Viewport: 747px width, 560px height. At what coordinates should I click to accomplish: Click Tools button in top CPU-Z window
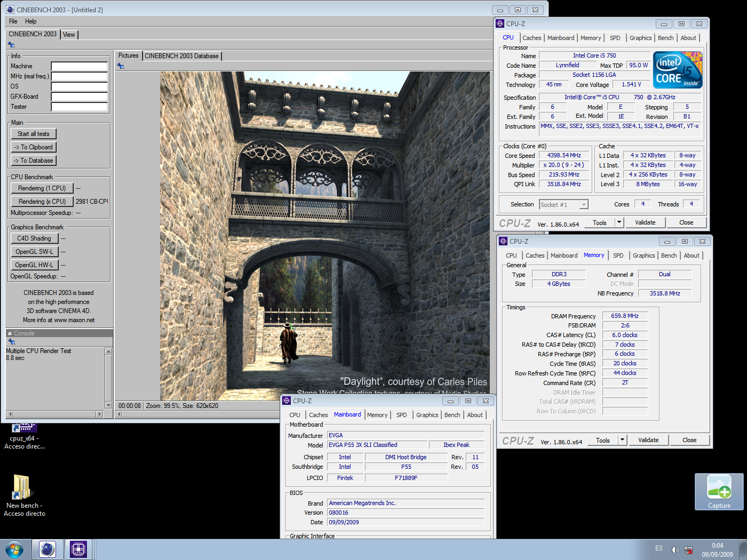click(x=600, y=223)
